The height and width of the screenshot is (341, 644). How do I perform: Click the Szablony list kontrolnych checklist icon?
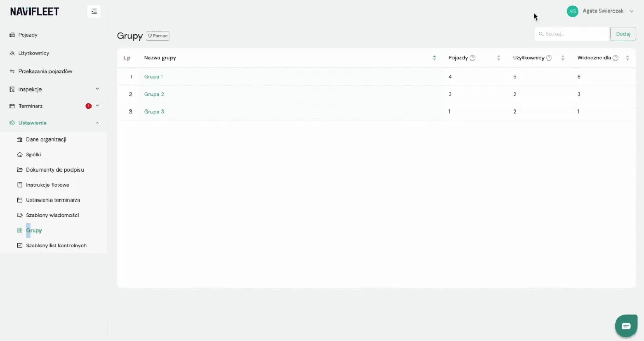(20, 245)
